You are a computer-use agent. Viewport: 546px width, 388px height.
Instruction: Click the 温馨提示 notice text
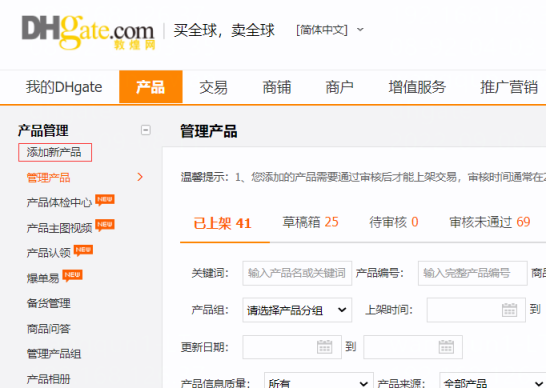(x=363, y=177)
